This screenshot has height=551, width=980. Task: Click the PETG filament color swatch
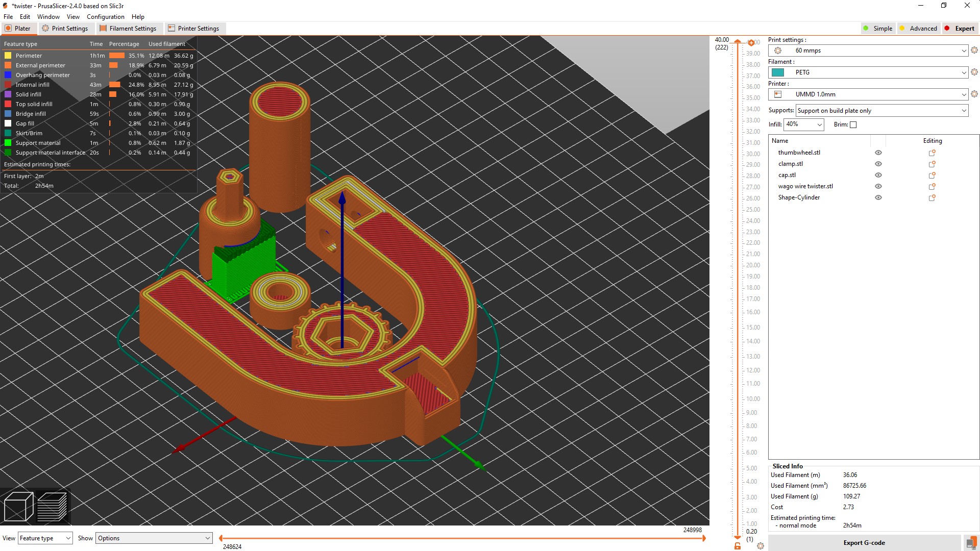778,72
